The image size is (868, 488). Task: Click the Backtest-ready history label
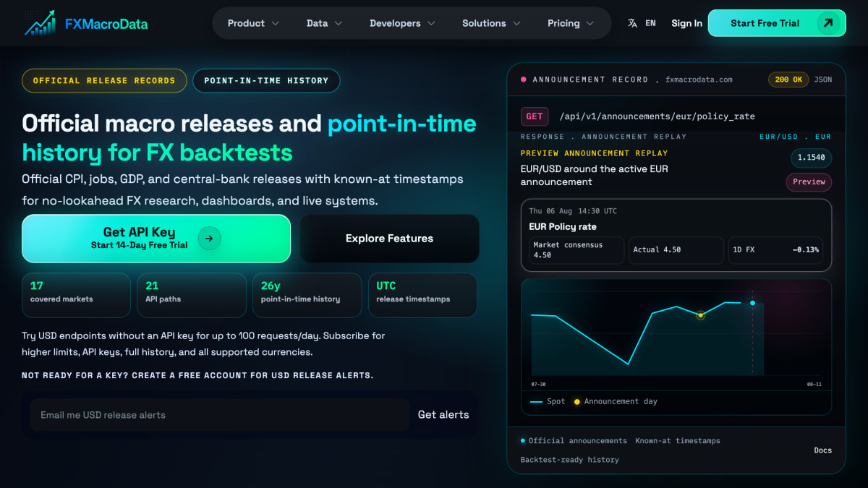[x=570, y=460]
